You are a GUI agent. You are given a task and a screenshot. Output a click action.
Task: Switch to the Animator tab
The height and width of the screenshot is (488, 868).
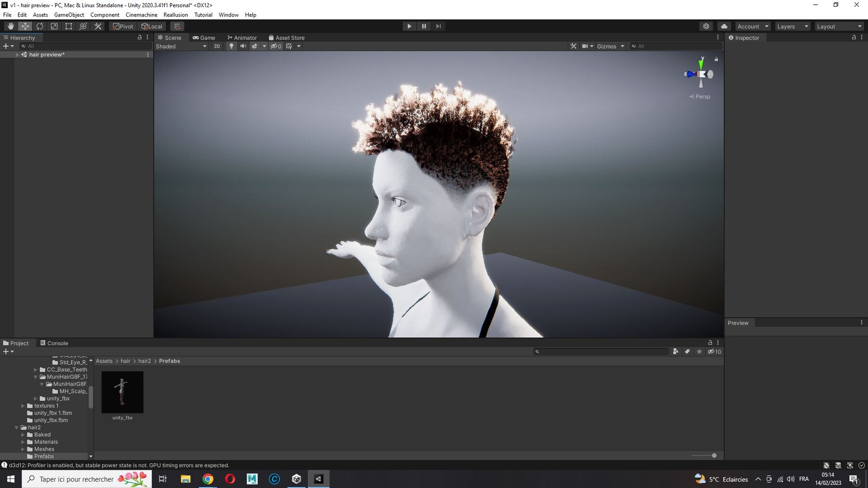tap(242, 38)
